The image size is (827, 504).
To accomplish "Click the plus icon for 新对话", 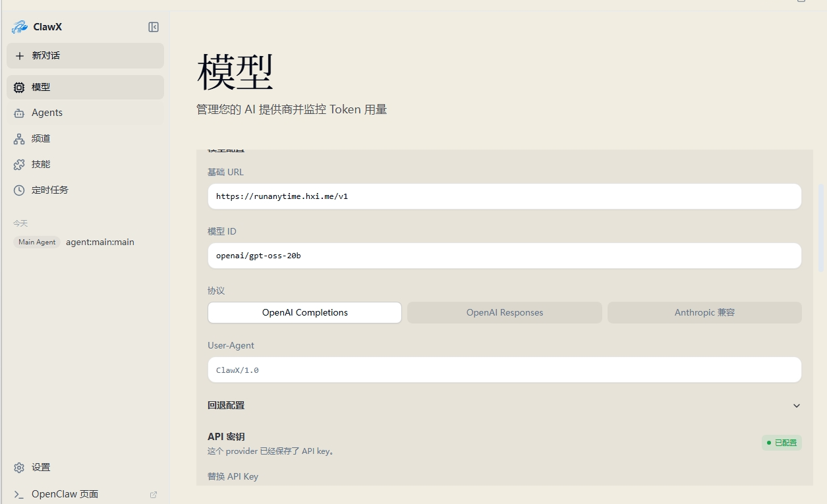I will click(x=20, y=56).
